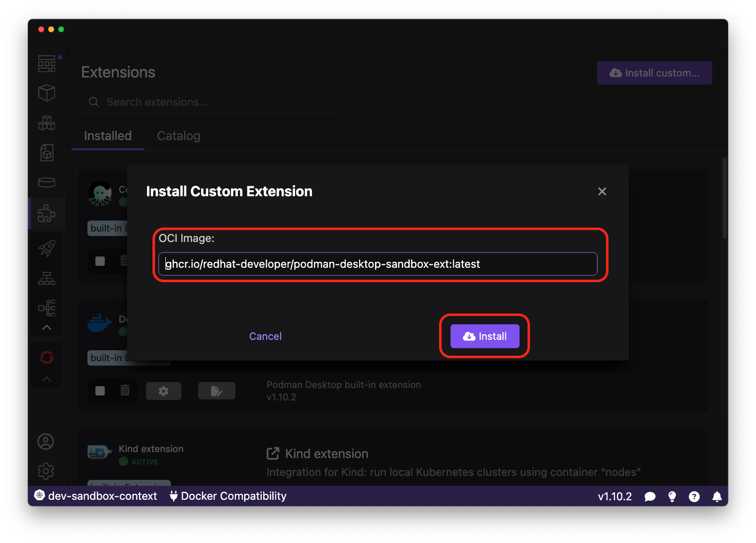Open the Pods stacked-cubes icon in sidebar
This screenshot has width=756, height=543.
[47, 123]
